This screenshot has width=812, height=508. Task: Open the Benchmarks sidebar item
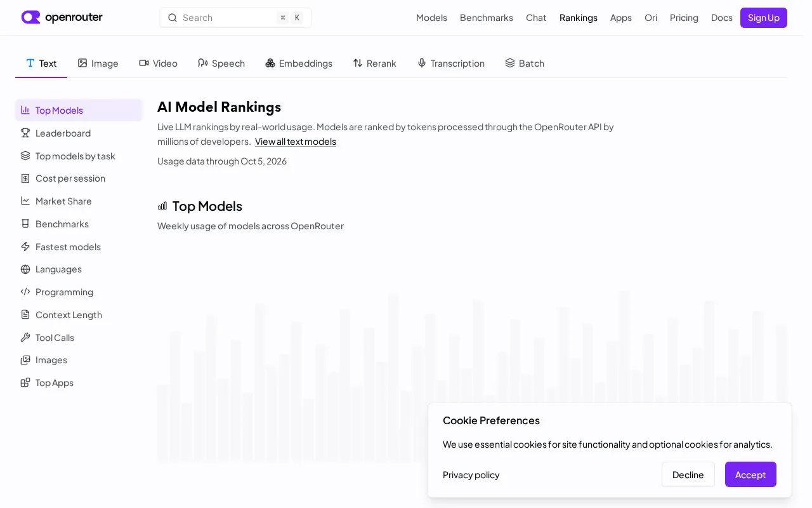pyautogui.click(x=79, y=224)
